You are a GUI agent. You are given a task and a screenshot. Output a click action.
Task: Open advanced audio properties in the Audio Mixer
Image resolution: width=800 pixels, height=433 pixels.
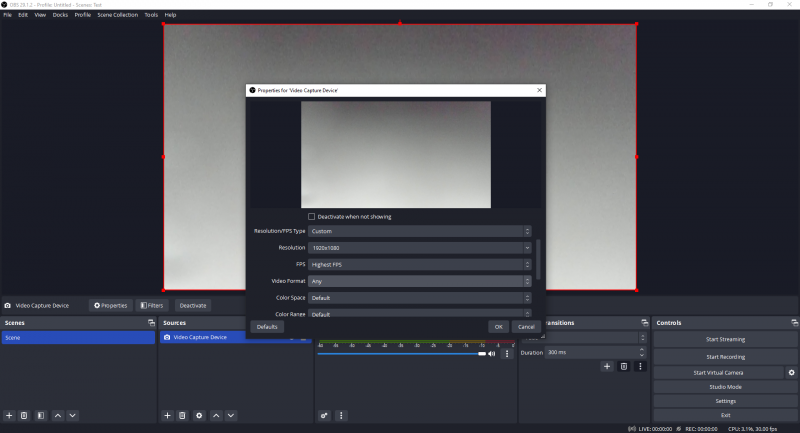325,415
